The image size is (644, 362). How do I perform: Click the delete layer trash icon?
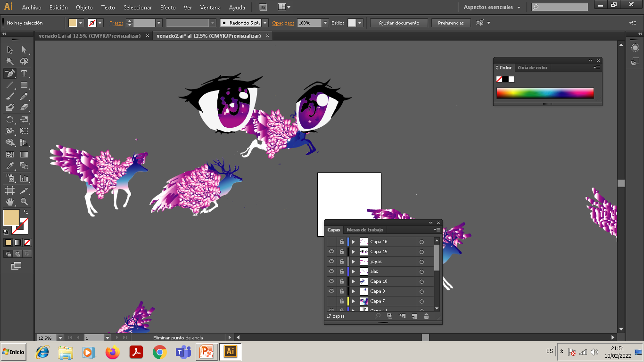point(426,316)
